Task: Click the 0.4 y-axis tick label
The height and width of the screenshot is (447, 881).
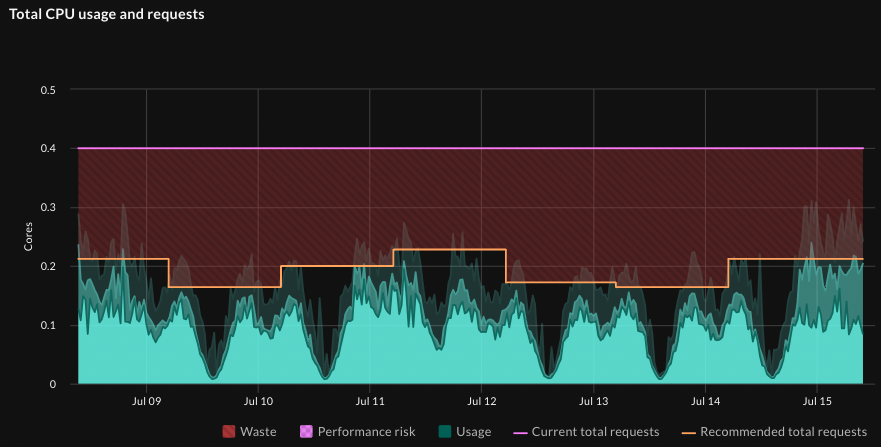Action: [x=47, y=149]
